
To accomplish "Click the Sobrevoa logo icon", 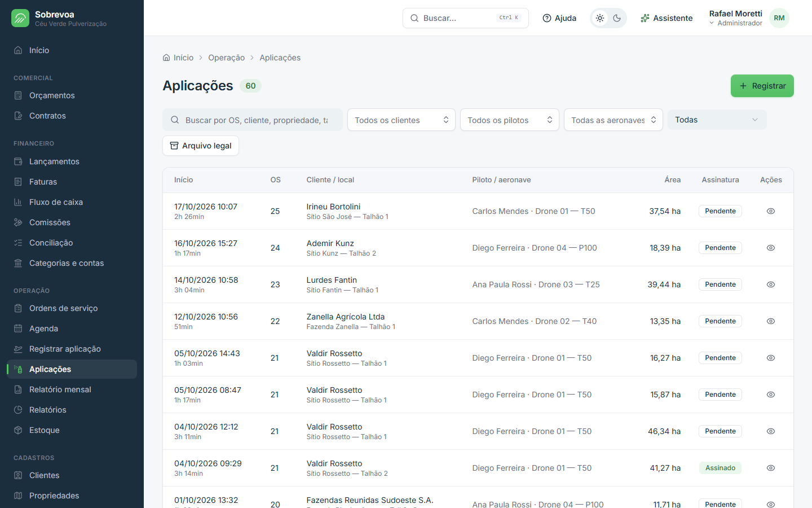I will click(x=20, y=18).
